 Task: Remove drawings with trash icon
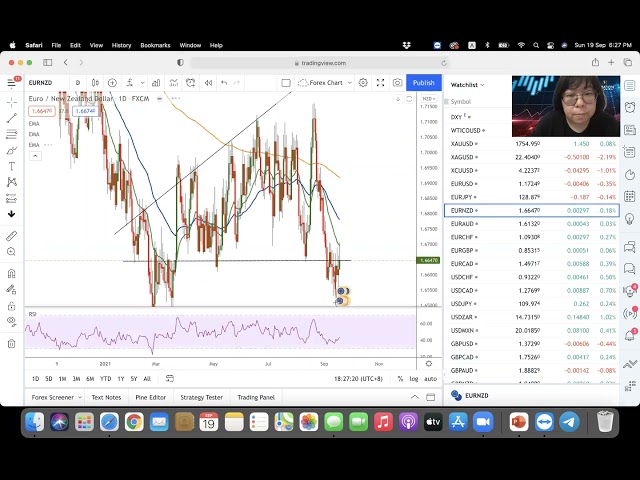(12, 343)
